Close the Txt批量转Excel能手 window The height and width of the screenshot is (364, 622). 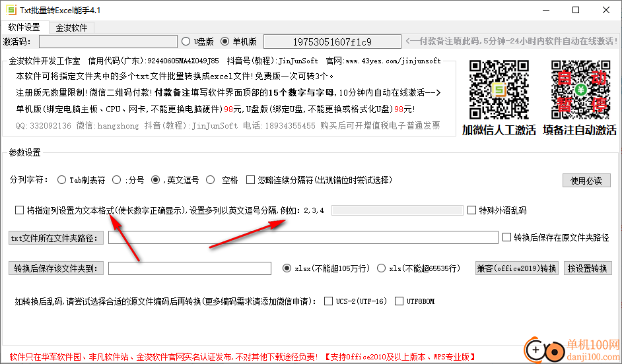pyautogui.click(x=606, y=11)
